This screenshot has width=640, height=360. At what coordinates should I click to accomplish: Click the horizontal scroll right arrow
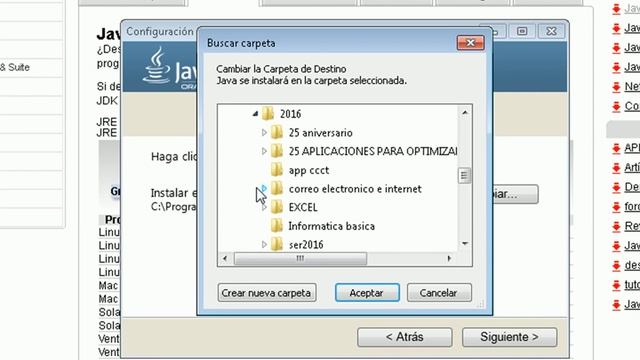(x=449, y=258)
